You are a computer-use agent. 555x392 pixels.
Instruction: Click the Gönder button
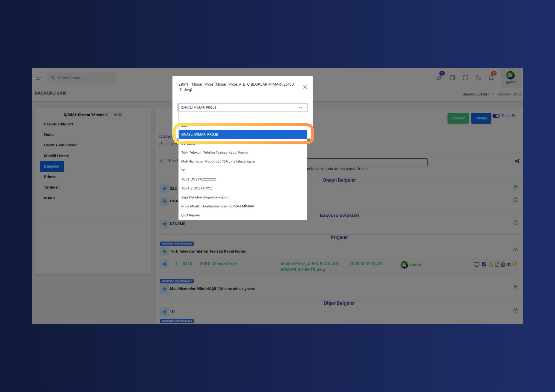(x=458, y=118)
